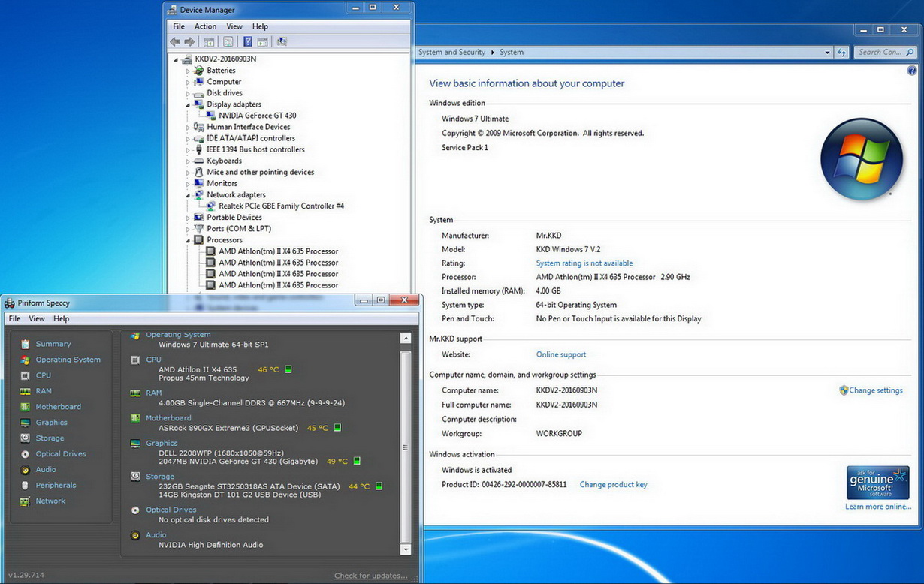The image size is (924, 584).
Task: Open Operating System in Speccy's sidebar
Action: [x=68, y=360]
